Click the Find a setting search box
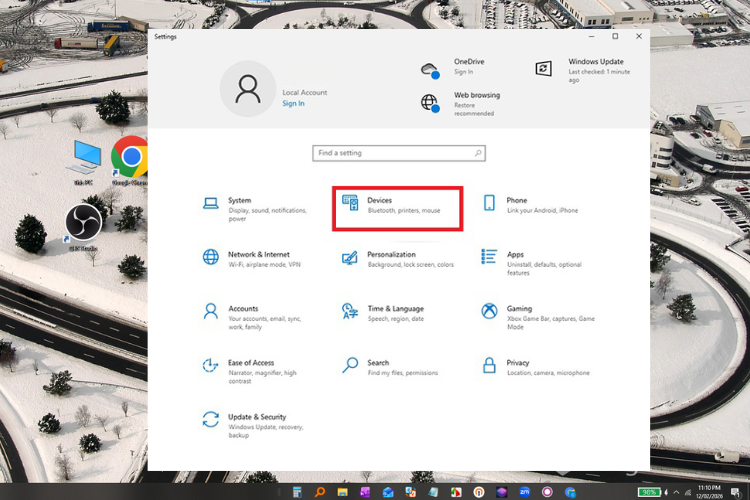 [x=399, y=153]
